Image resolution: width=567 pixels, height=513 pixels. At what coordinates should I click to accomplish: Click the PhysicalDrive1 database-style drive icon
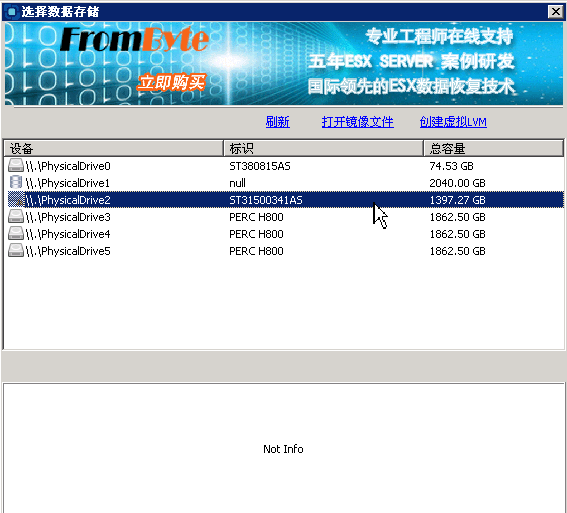click(16, 183)
